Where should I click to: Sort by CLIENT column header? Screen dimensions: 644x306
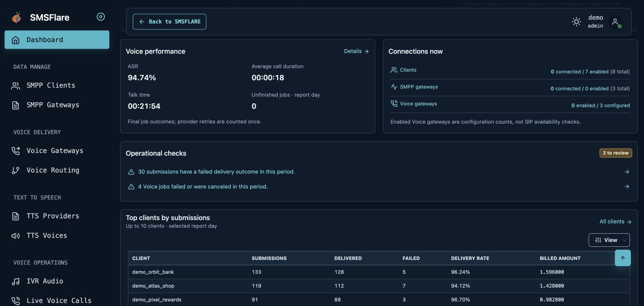[x=141, y=258]
